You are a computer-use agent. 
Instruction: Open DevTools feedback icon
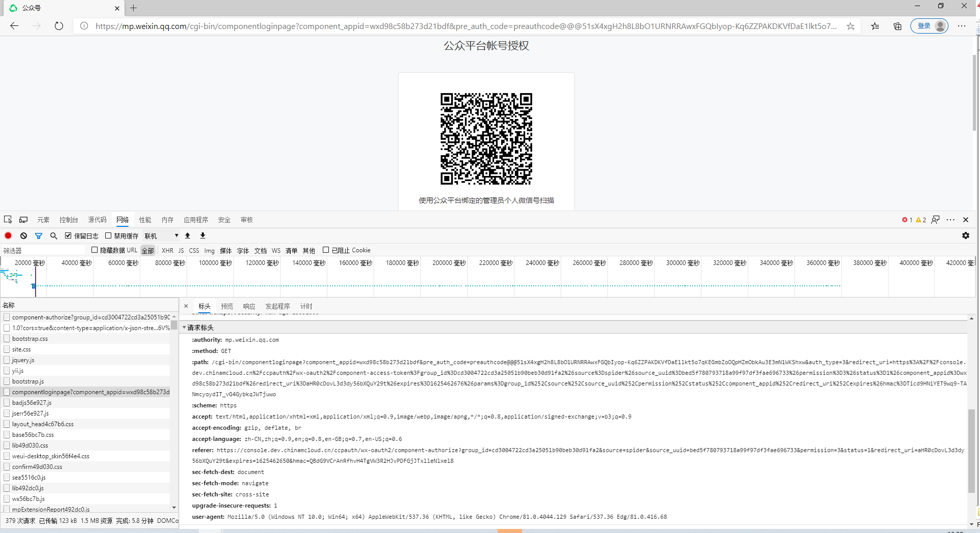[935, 220]
